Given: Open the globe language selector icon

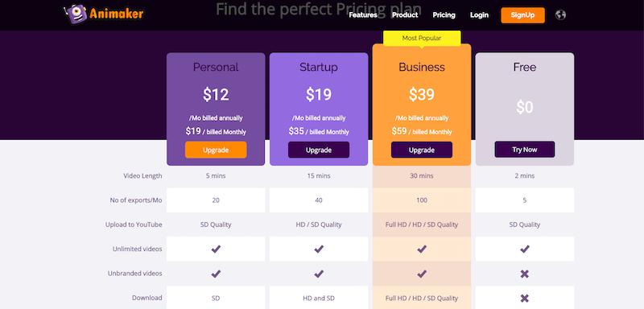Looking at the screenshot, I should [560, 15].
